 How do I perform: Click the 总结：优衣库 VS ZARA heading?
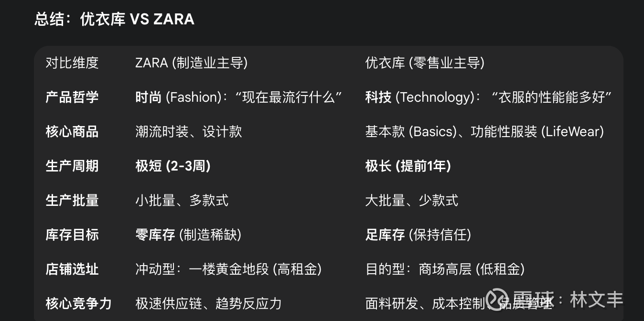coord(114,19)
